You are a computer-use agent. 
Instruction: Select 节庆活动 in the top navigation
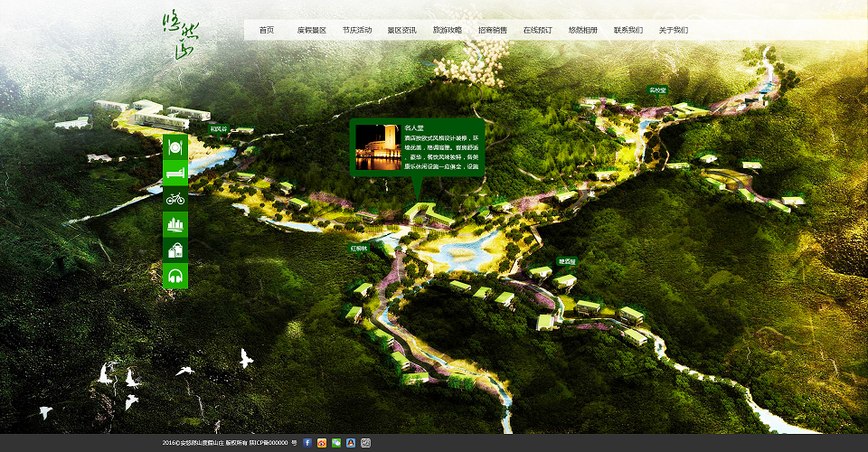[357, 30]
